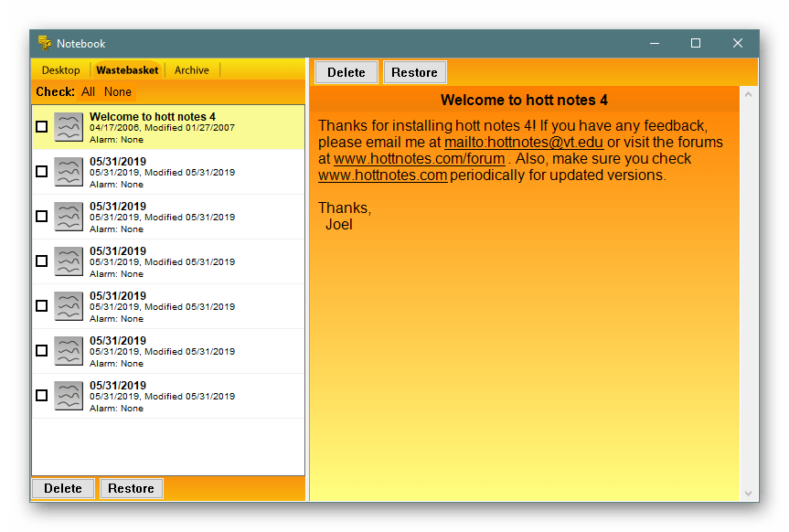This screenshot has height=532, width=789.
Task: Click the Notebook app icon in title bar
Action: pos(44,43)
